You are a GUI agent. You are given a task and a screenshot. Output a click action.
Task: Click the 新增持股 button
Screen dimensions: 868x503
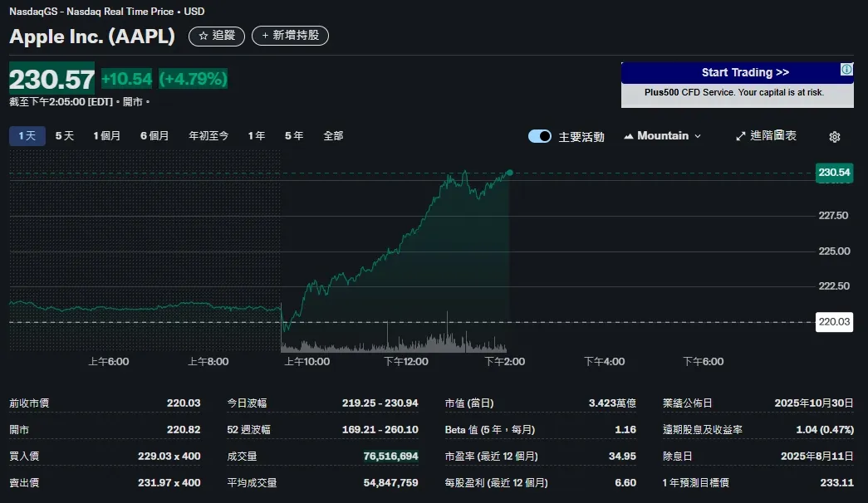pos(290,36)
